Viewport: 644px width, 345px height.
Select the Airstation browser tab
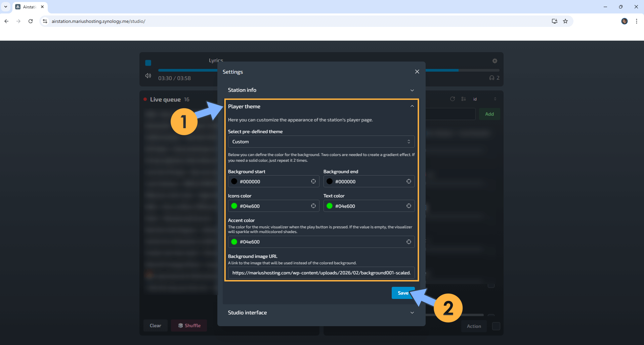click(29, 7)
